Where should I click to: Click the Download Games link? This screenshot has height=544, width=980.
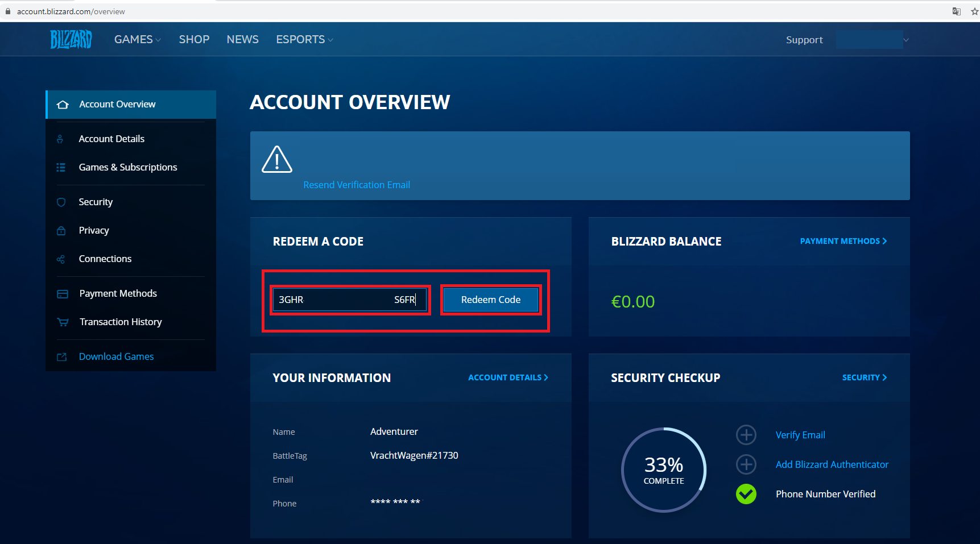(x=116, y=356)
